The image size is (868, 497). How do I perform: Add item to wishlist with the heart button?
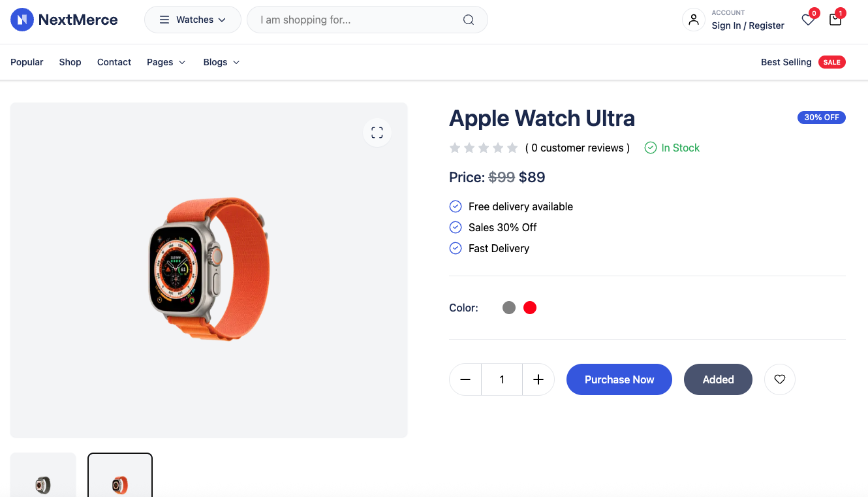[x=779, y=379]
